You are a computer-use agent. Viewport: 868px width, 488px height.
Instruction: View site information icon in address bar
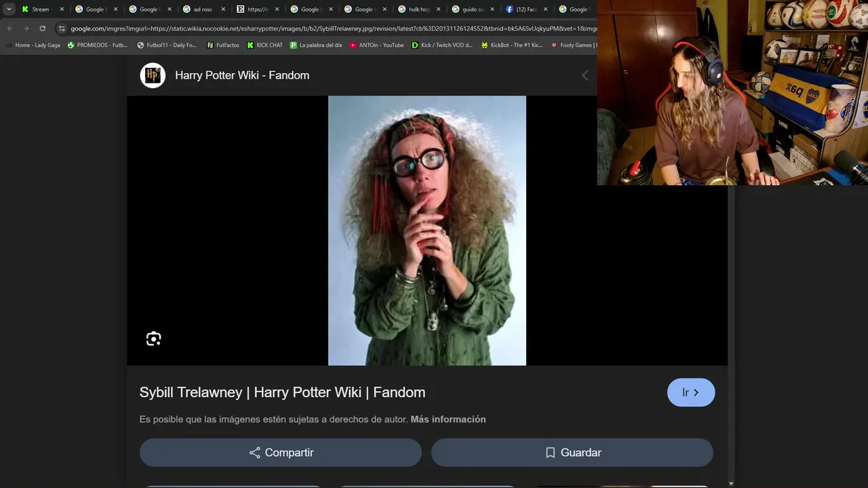click(x=62, y=28)
